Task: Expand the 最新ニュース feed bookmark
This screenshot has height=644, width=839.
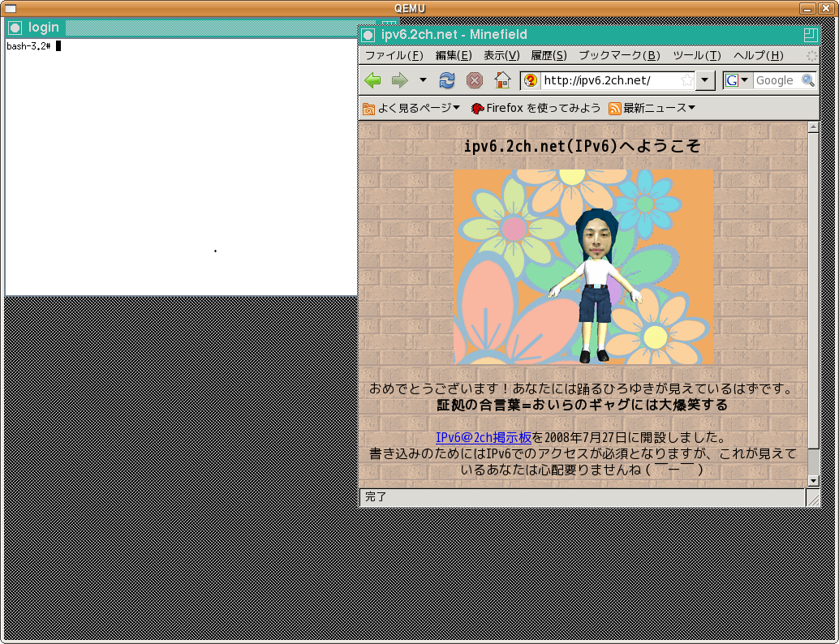Action: 652,108
